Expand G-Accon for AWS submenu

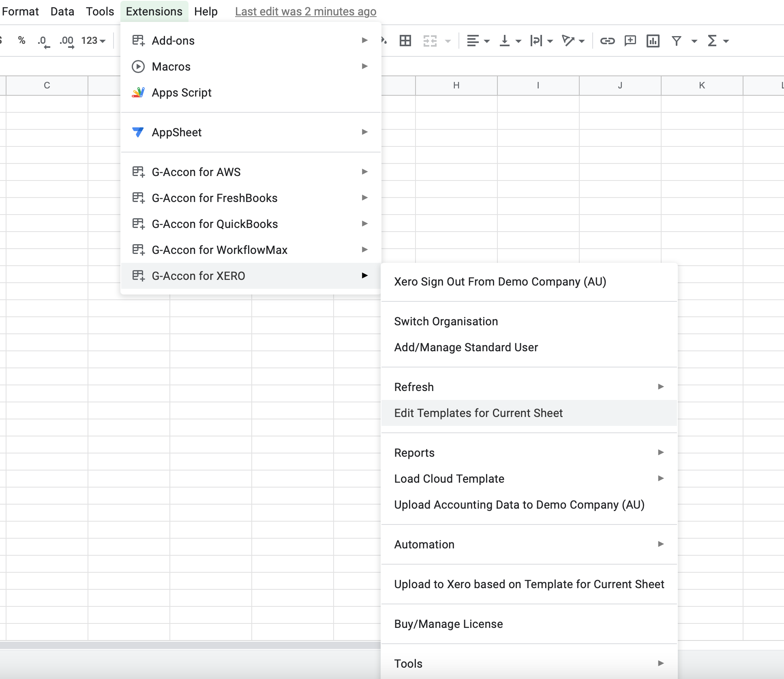251,172
